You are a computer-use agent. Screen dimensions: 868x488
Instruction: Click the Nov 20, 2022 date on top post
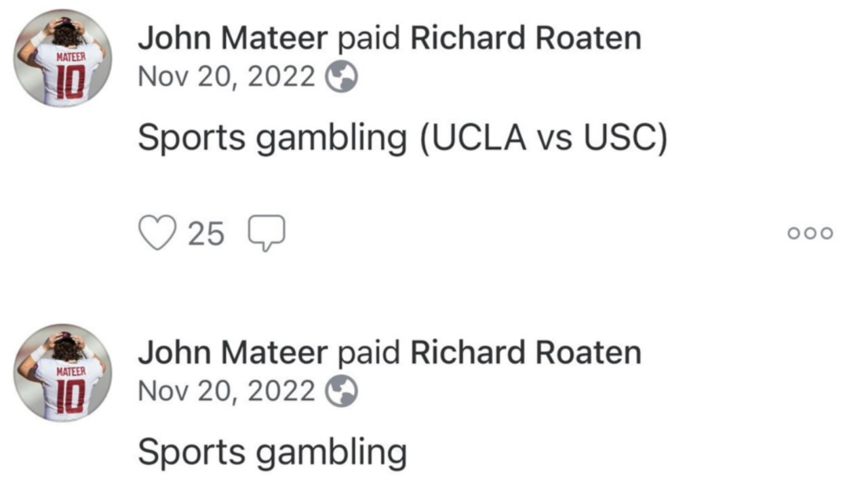(226, 78)
